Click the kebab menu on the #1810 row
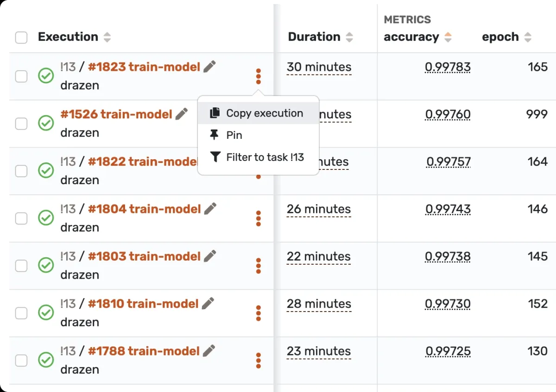 pyautogui.click(x=258, y=313)
